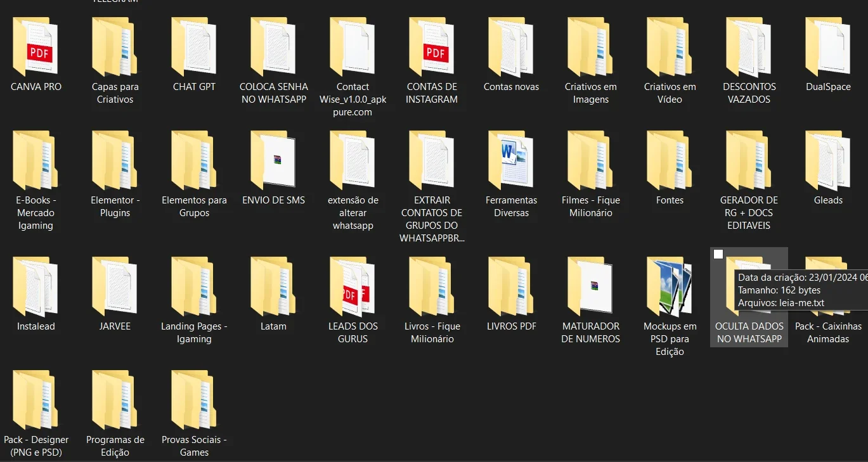Viewport: 868px width, 462px height.
Task: Open the DualSpace folder
Action: tap(828, 46)
